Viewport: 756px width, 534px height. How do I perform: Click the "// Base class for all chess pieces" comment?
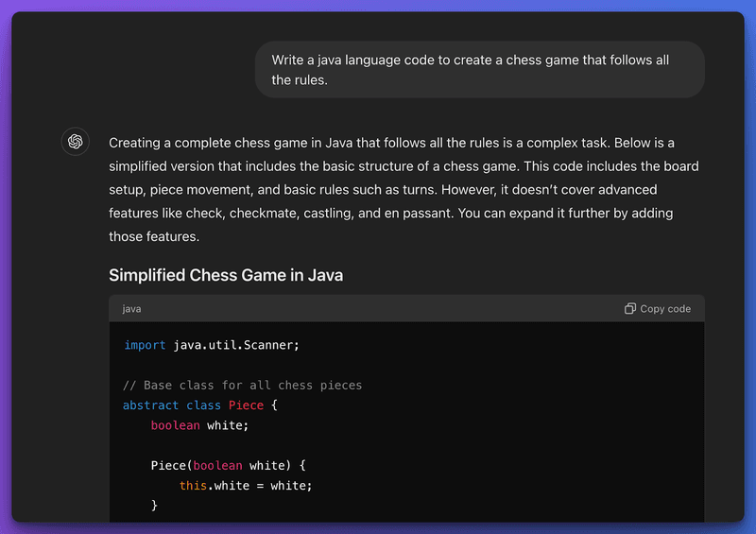243,385
